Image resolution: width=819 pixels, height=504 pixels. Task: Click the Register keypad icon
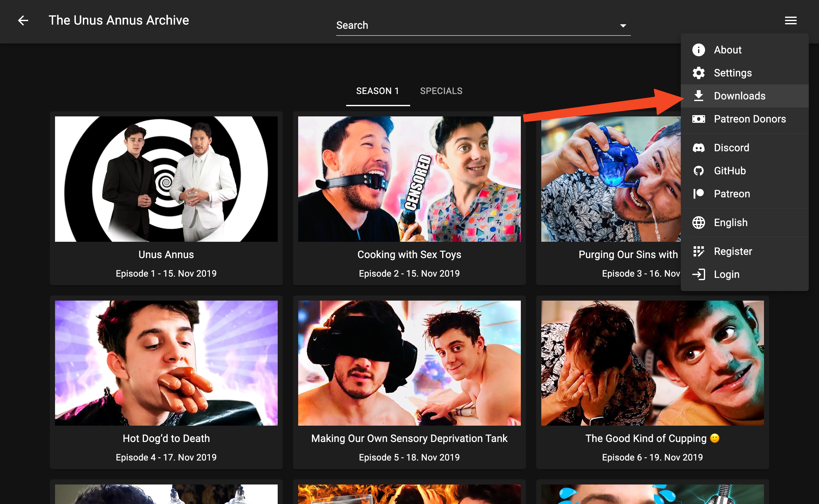point(699,251)
